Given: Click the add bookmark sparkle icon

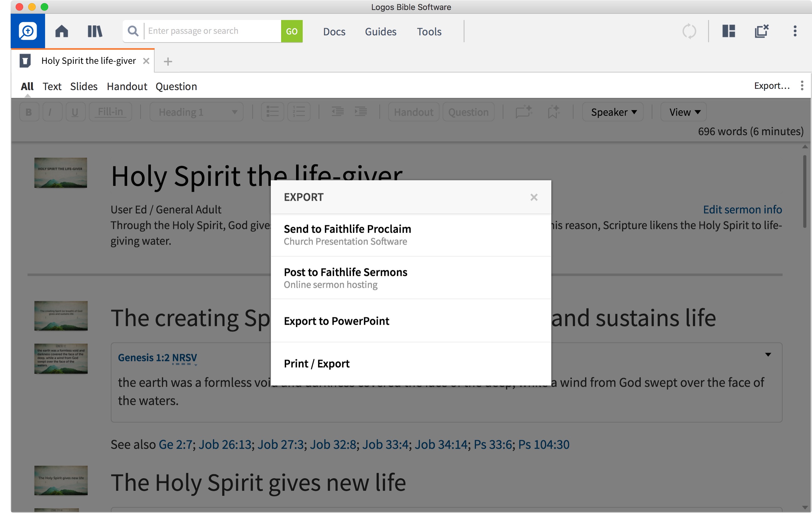Looking at the screenshot, I should [553, 112].
